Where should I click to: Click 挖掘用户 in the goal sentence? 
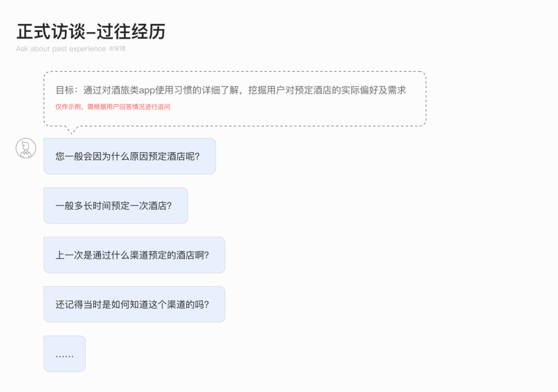pos(267,90)
